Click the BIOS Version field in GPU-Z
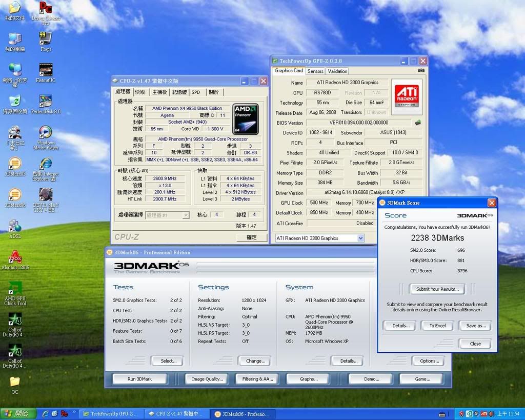Viewport: 525px width, 420px height. point(358,123)
